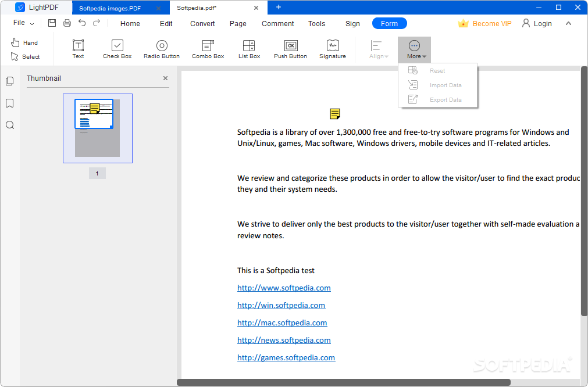Open the Align dropdown

(x=379, y=49)
